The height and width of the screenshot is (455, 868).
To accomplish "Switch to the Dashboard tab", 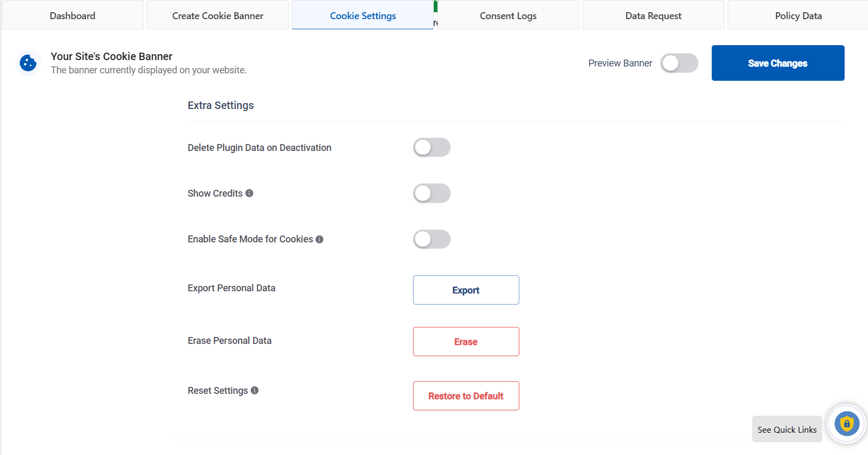I will point(73,16).
